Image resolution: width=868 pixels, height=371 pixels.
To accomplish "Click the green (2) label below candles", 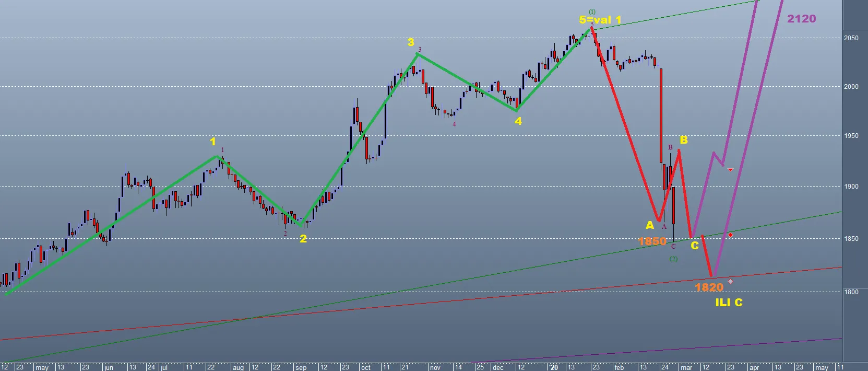I will 673,259.
